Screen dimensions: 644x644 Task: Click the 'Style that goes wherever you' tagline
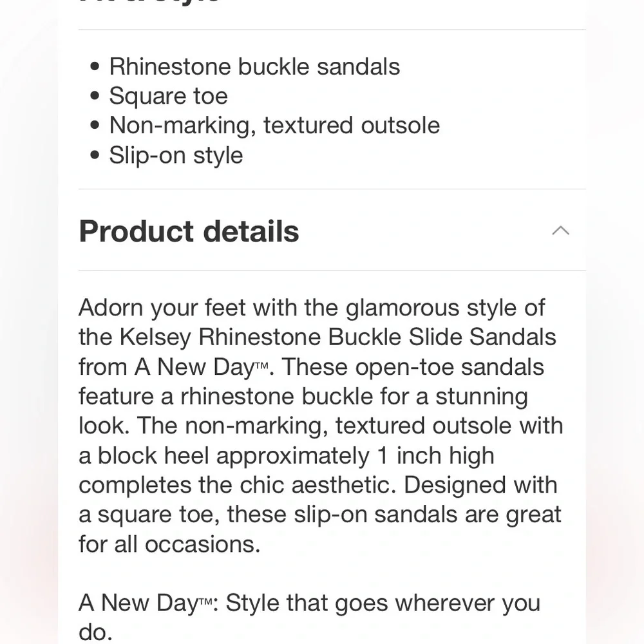pos(383,603)
